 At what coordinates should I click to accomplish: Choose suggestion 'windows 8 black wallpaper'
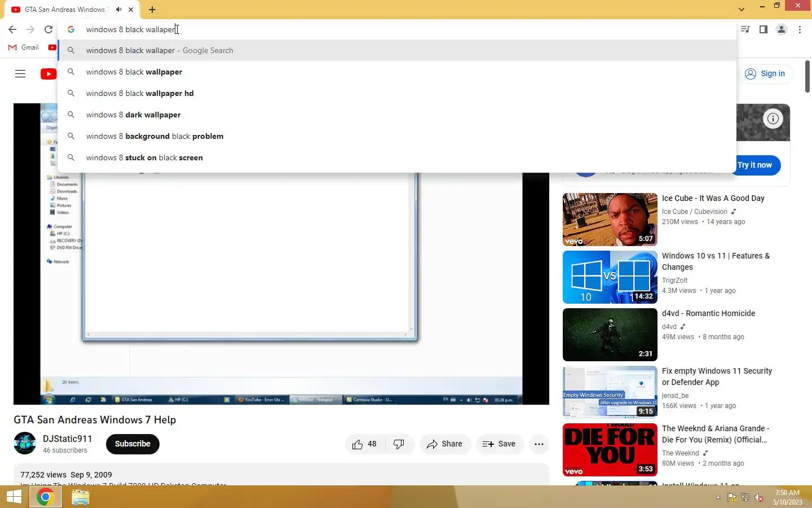click(397, 72)
